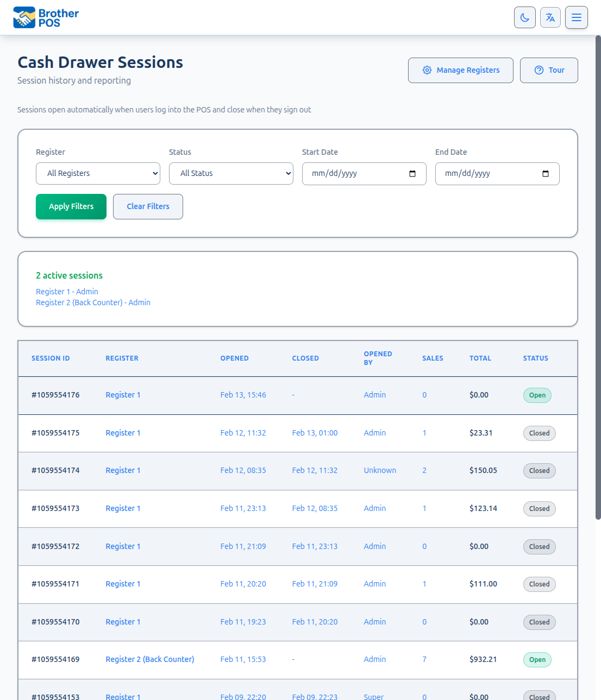The width and height of the screenshot is (601, 700).
Task: Click the question mark icon on Tour button
Action: [539, 70]
